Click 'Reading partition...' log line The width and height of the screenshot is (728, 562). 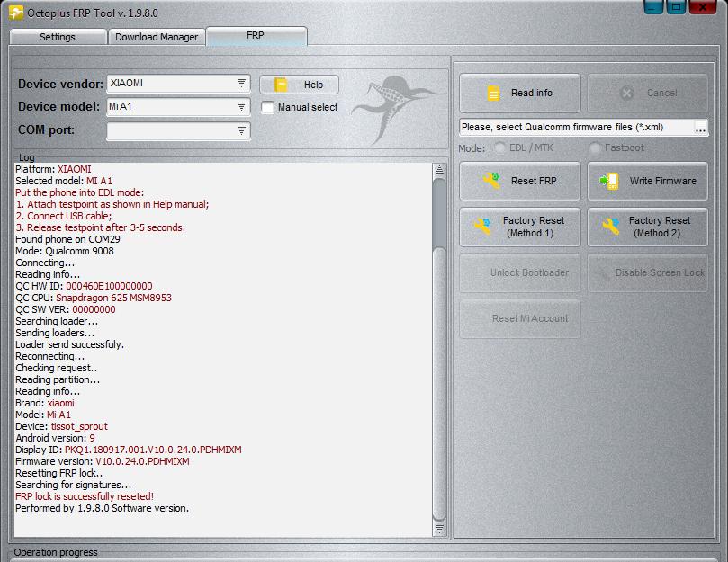click(58, 379)
